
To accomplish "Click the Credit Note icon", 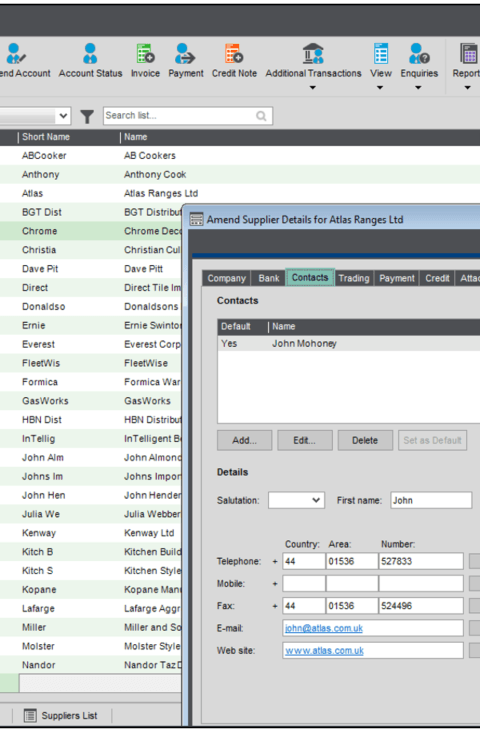I will tap(234, 53).
